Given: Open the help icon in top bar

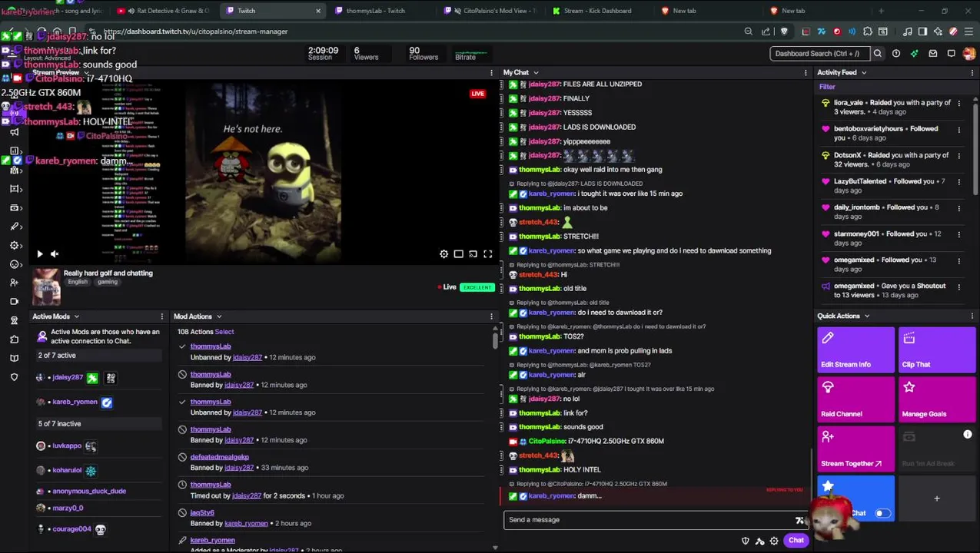Looking at the screenshot, I should tap(896, 54).
